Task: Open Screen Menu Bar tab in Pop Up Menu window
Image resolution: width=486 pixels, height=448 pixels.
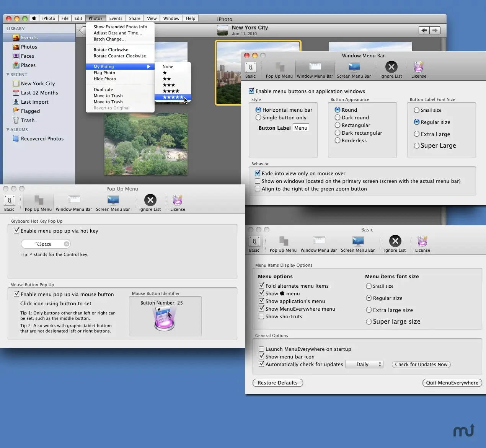Action: pos(113,203)
